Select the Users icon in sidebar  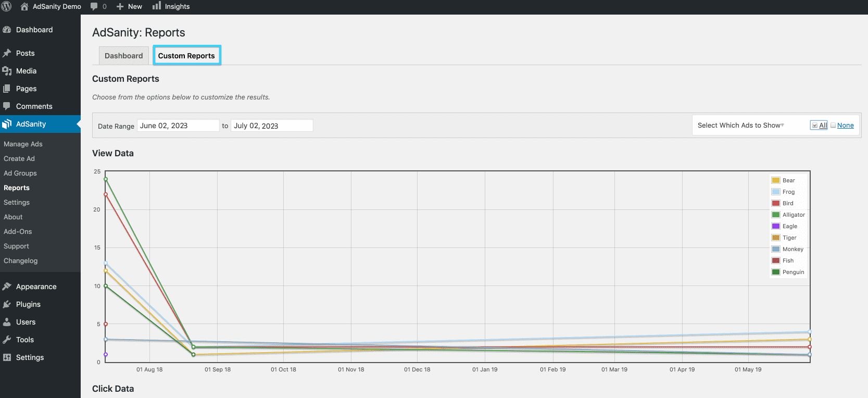click(x=7, y=322)
